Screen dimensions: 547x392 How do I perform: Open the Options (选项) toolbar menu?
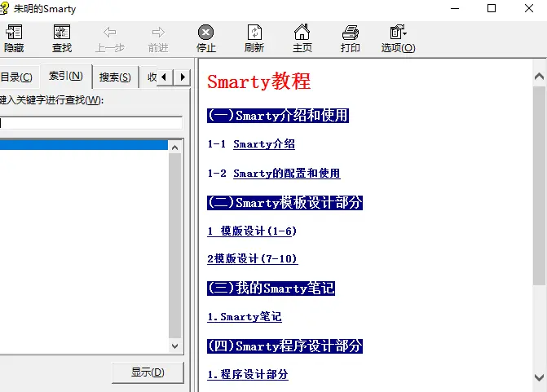pyautogui.click(x=398, y=33)
